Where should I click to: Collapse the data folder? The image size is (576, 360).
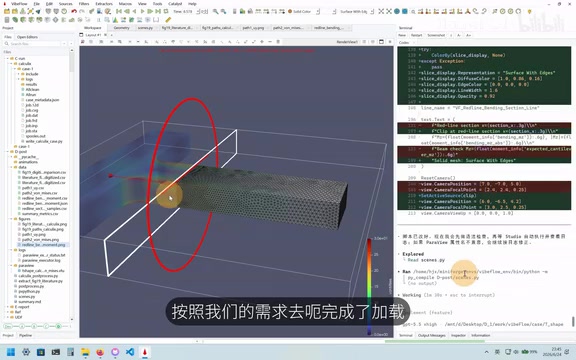(x=12, y=167)
